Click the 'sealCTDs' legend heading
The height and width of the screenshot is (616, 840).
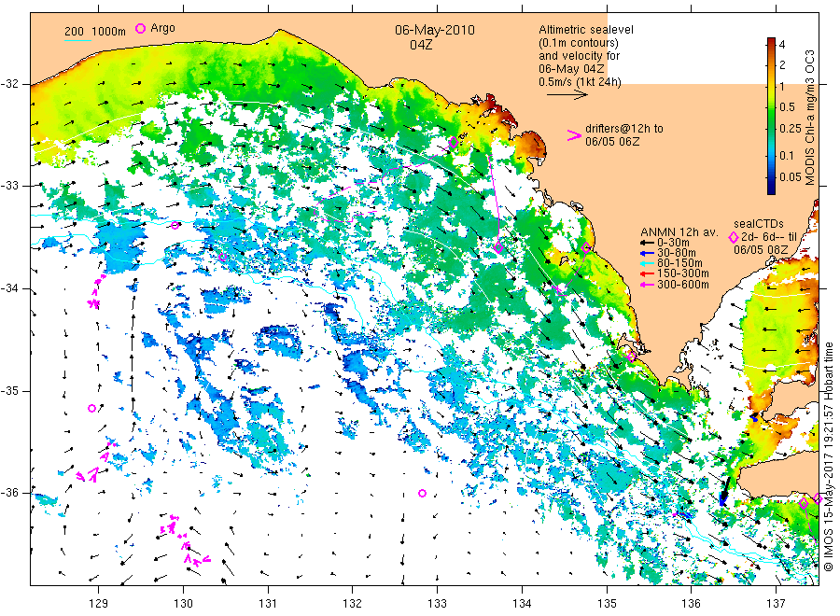point(759,224)
